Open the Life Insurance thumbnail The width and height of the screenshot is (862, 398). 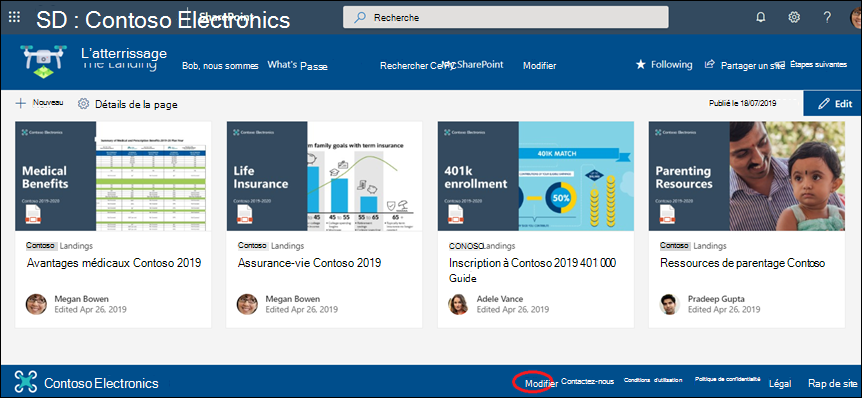tap(324, 176)
